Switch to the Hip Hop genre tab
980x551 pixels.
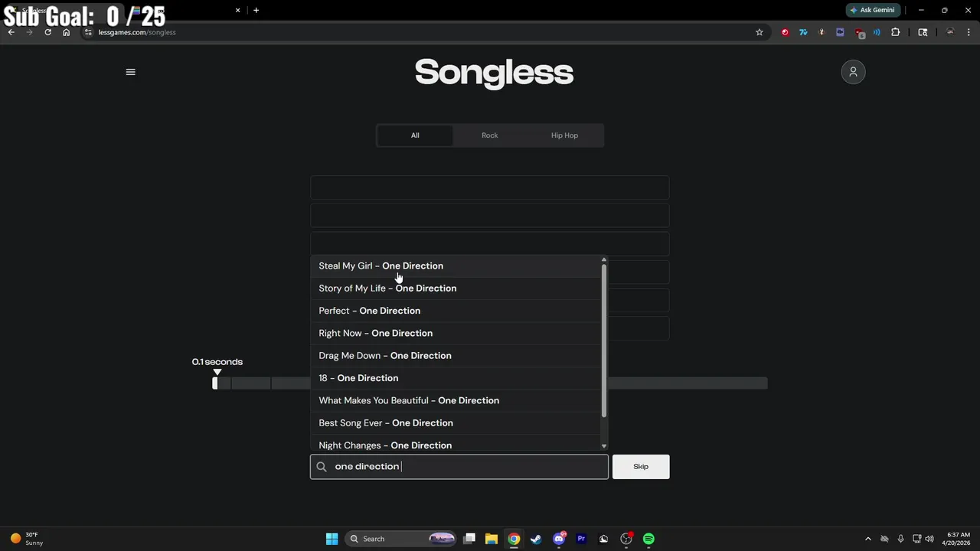564,135
